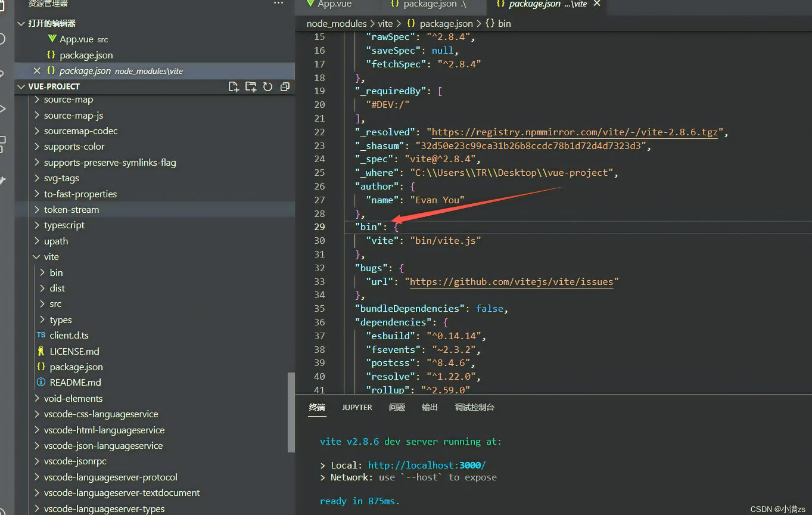
Task: Switch to the App.vue tab
Action: (x=334, y=4)
